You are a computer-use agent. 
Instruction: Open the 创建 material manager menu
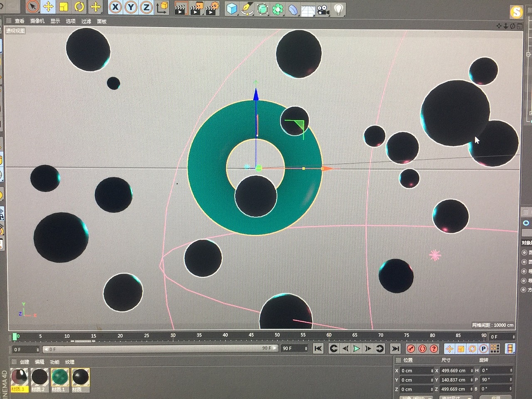click(25, 362)
